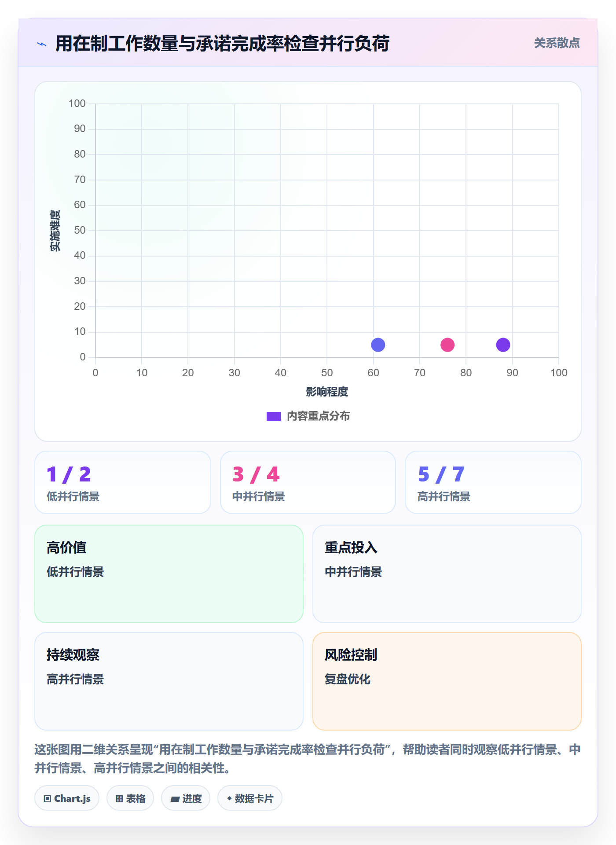
Task: Click the 数据卡片 tag
Action: [x=250, y=798]
